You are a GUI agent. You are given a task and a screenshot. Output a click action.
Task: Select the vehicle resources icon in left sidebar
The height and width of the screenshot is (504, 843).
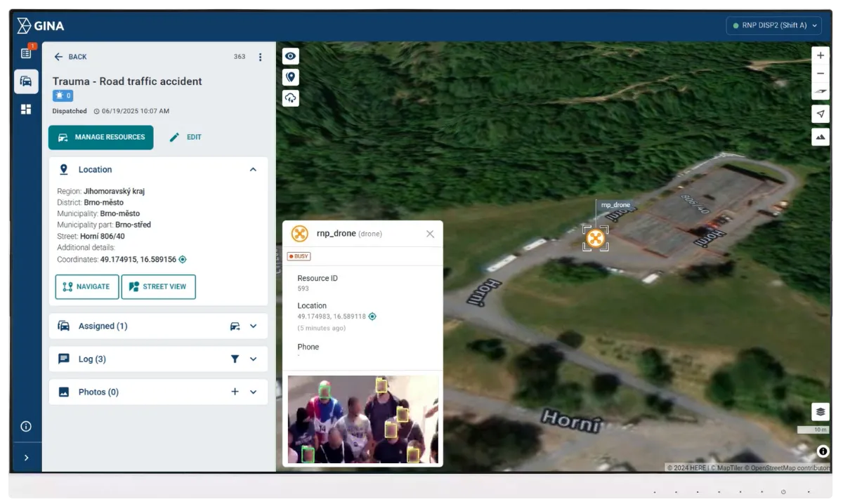click(x=26, y=81)
